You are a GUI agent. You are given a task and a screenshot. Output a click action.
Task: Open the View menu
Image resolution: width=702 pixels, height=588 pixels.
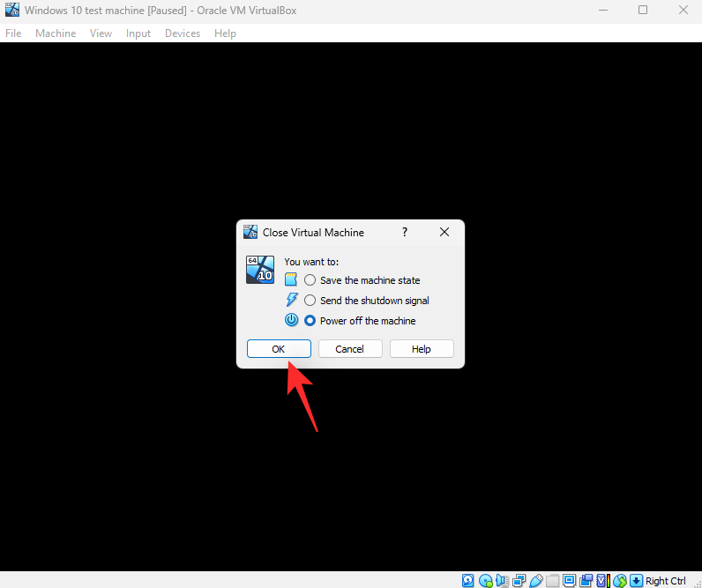[x=101, y=33]
